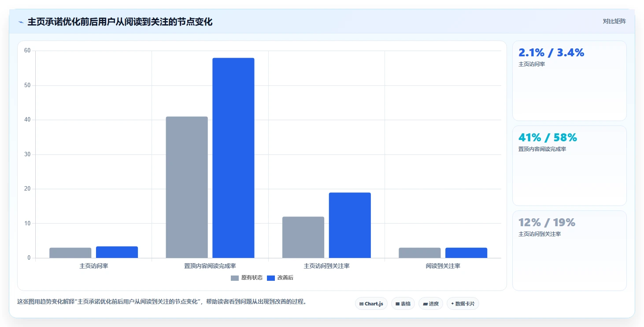644x327 pixels.
Task: Click the 置顶内容阅读完成率 x-axis label
Action: (210, 266)
